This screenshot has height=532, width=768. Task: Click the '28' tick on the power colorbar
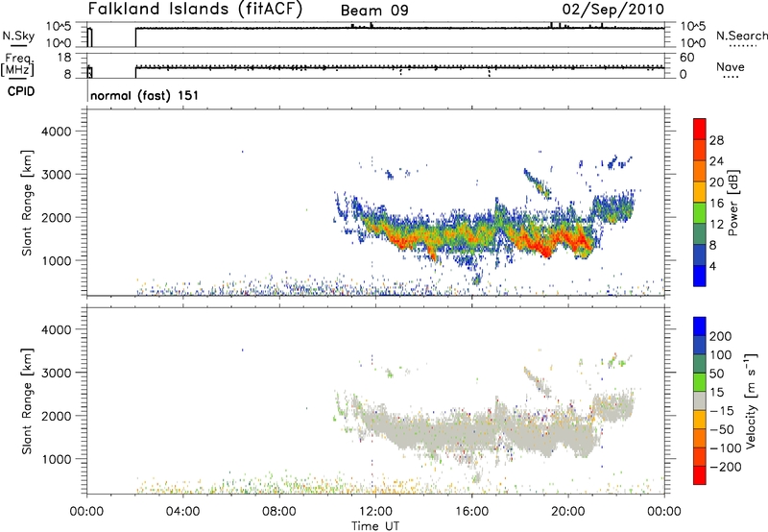pos(716,140)
